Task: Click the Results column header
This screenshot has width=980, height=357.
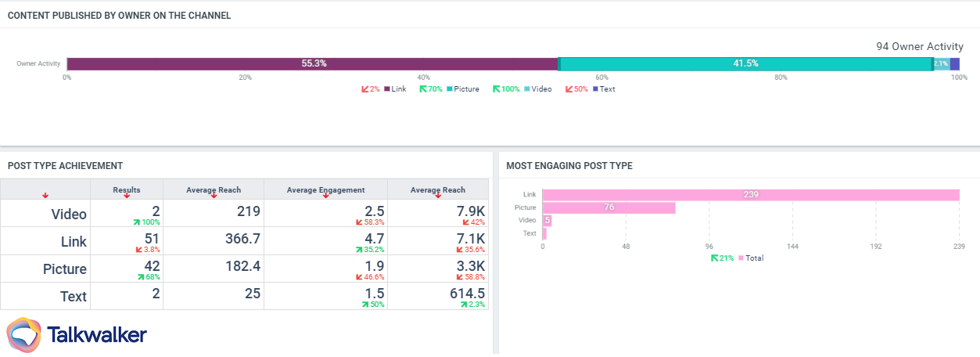Action: (x=127, y=189)
